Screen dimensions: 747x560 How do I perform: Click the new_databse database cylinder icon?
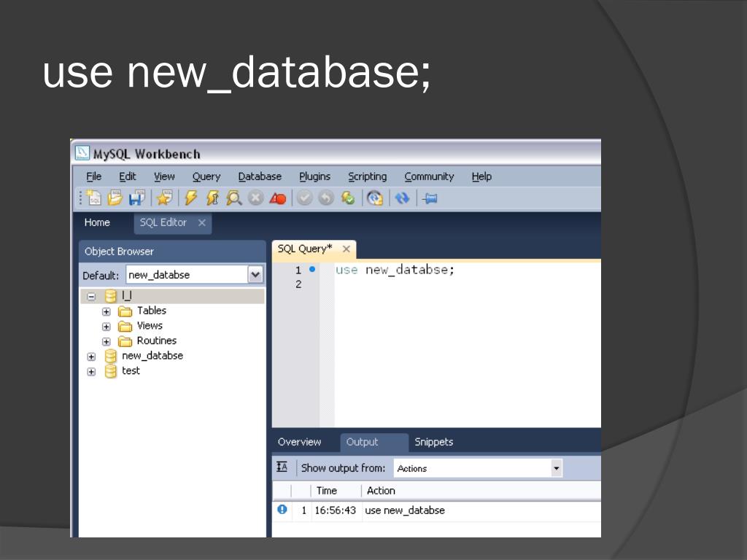click(x=111, y=356)
